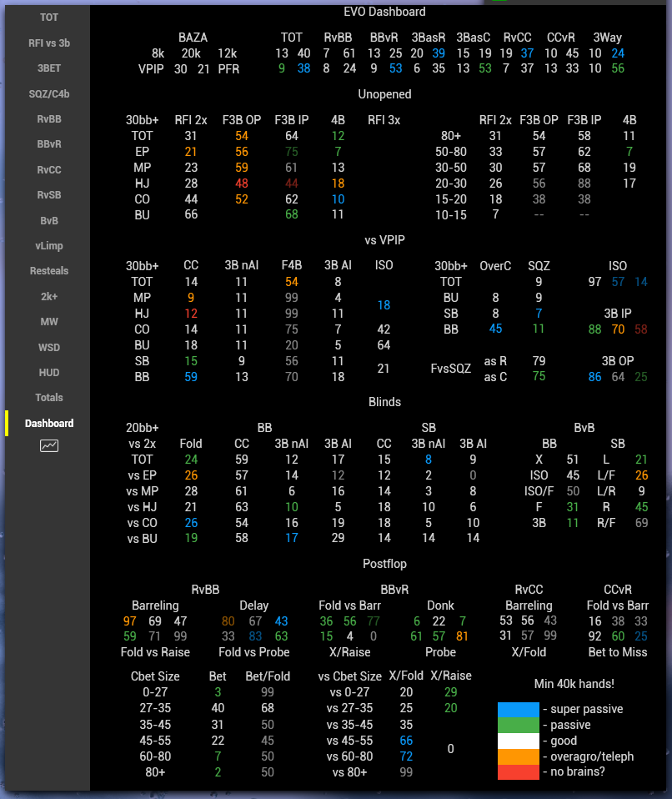Click the BAZA header text
Screen dimensions: 672x799
click(x=193, y=38)
